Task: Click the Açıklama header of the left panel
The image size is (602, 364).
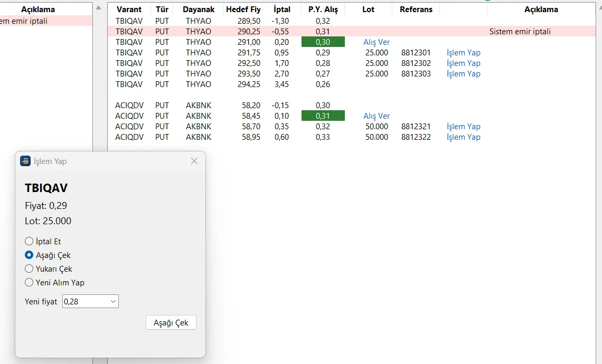Action: pyautogui.click(x=38, y=9)
